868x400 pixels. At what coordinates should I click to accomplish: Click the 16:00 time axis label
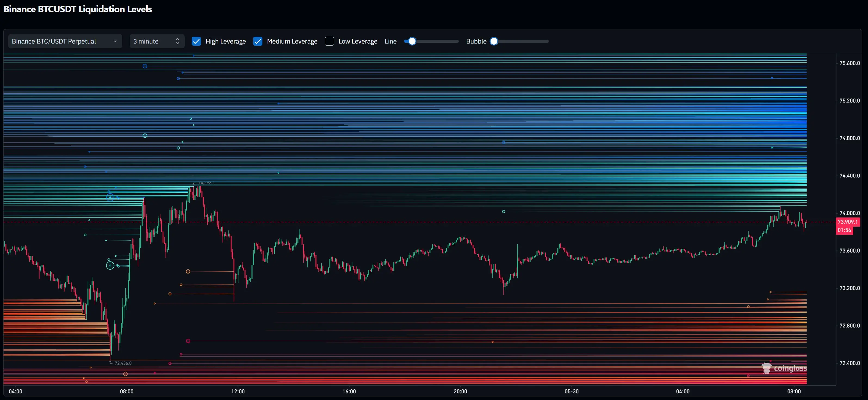click(349, 391)
